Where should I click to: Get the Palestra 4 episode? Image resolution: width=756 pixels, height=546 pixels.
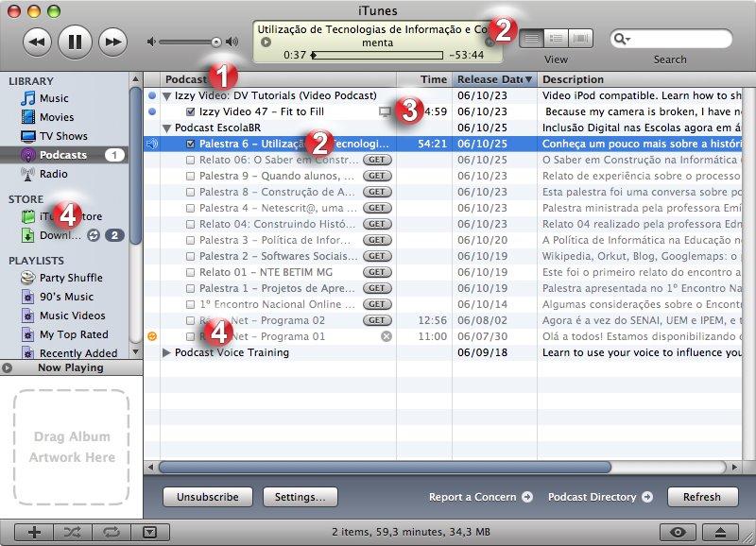coord(377,208)
